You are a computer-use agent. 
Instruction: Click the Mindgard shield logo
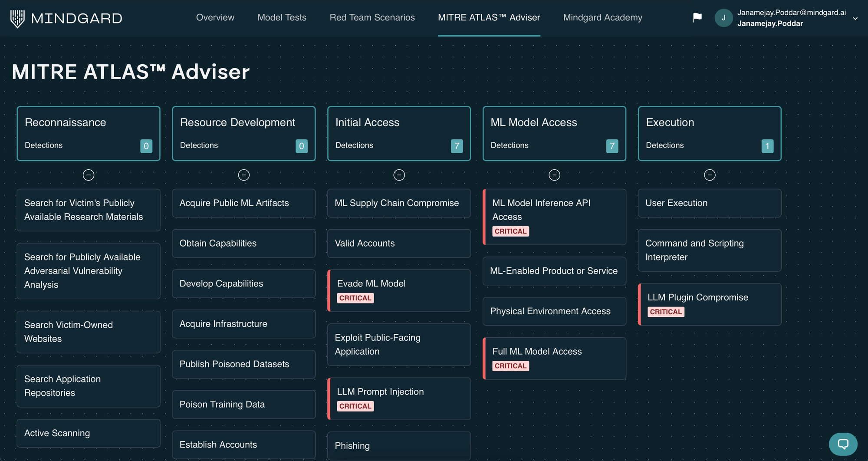tap(17, 18)
